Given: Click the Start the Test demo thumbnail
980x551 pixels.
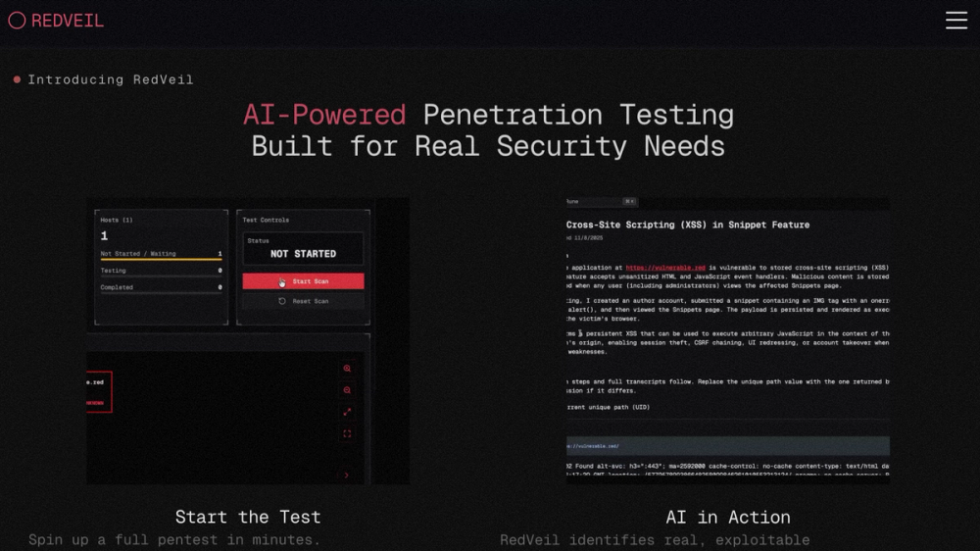Looking at the screenshot, I should coord(248,341).
